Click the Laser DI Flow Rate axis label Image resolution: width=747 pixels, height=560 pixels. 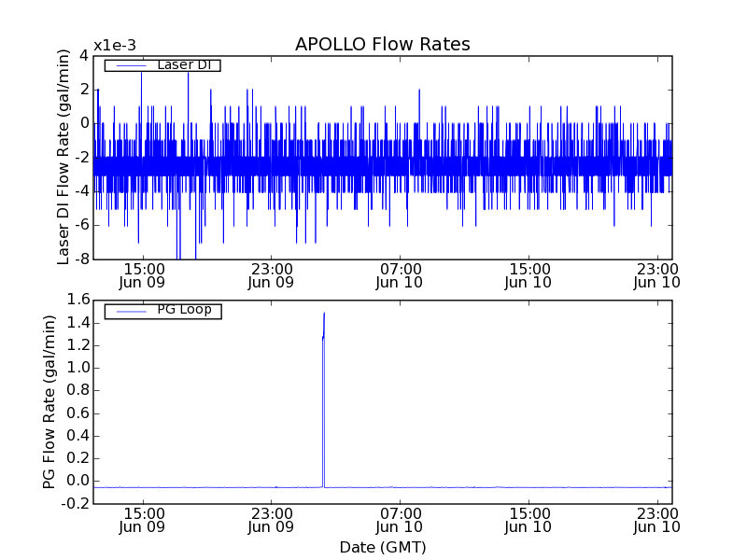click(x=63, y=157)
